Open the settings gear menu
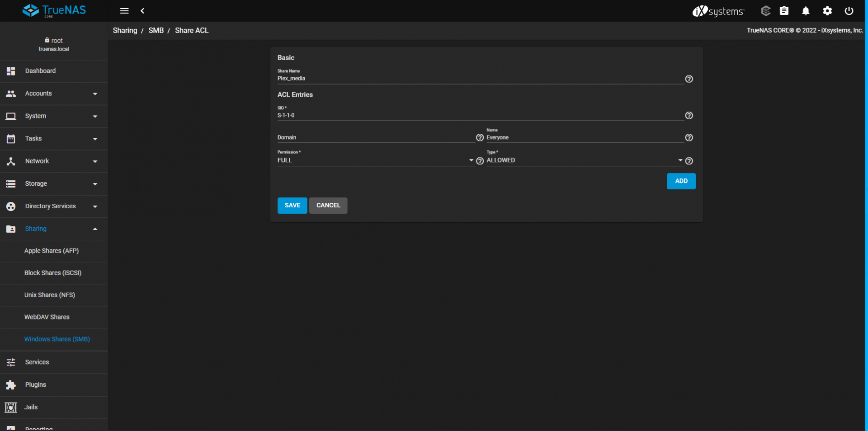Image resolution: width=868 pixels, height=431 pixels. (827, 11)
